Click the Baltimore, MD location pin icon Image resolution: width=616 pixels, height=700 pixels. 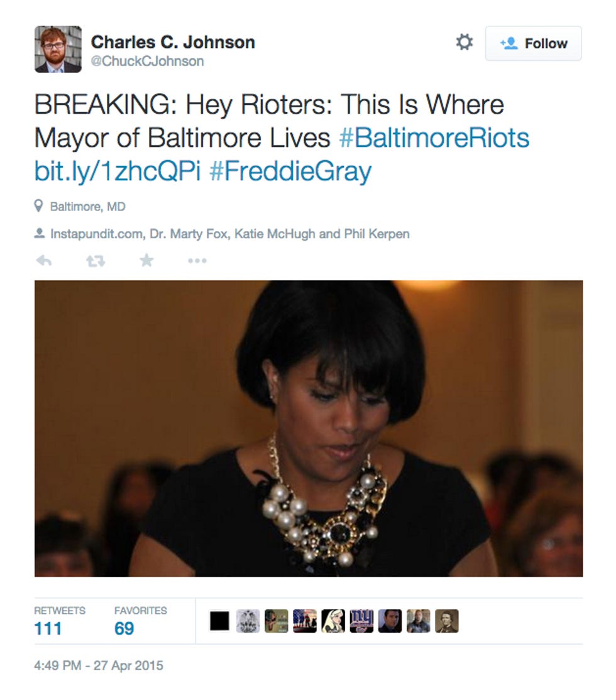click(39, 206)
